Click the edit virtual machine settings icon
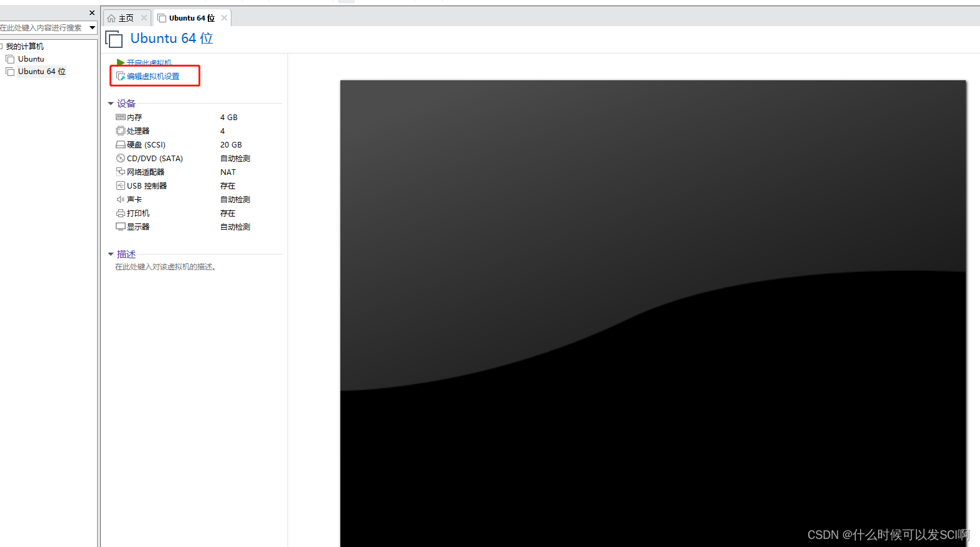The height and width of the screenshot is (547, 980). (x=121, y=76)
